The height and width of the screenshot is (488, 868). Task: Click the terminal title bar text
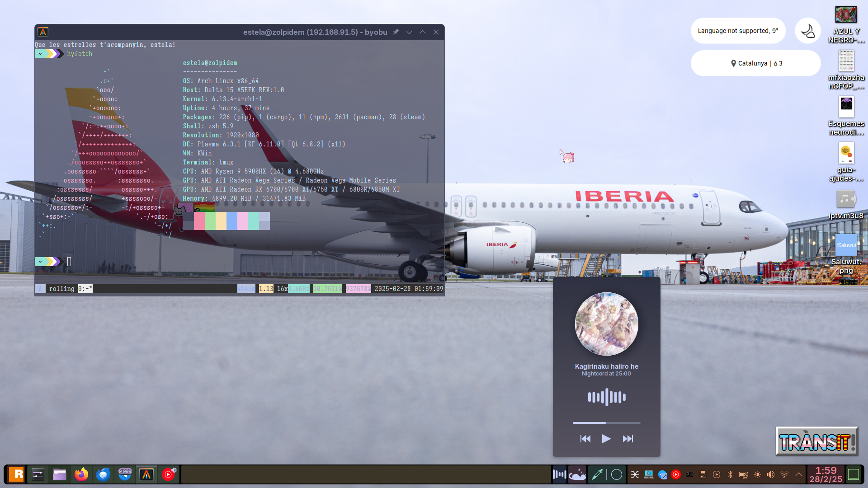315,32
